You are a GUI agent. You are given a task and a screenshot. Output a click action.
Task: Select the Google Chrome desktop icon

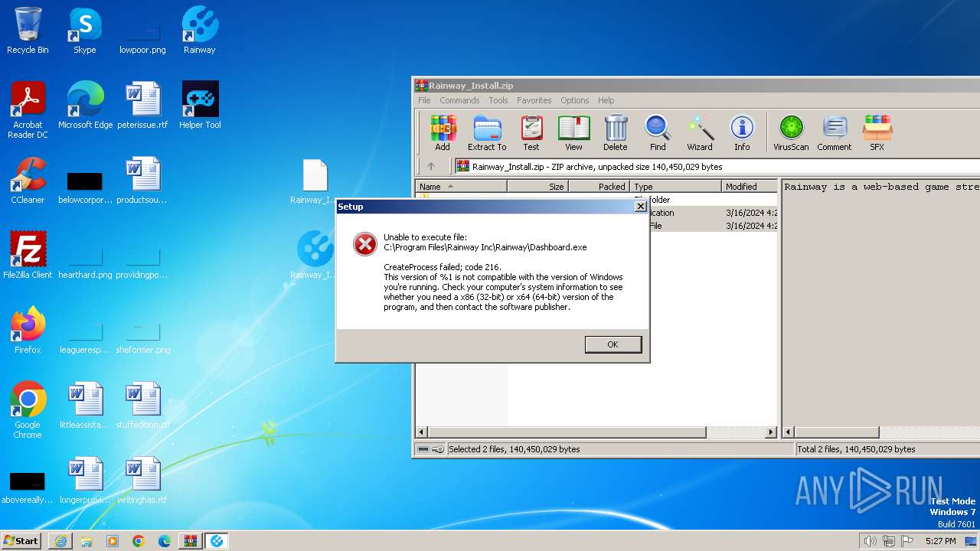(28, 410)
